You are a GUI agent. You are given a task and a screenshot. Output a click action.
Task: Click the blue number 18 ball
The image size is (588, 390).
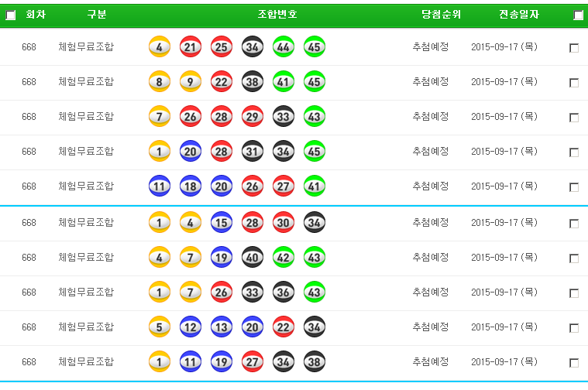click(190, 186)
